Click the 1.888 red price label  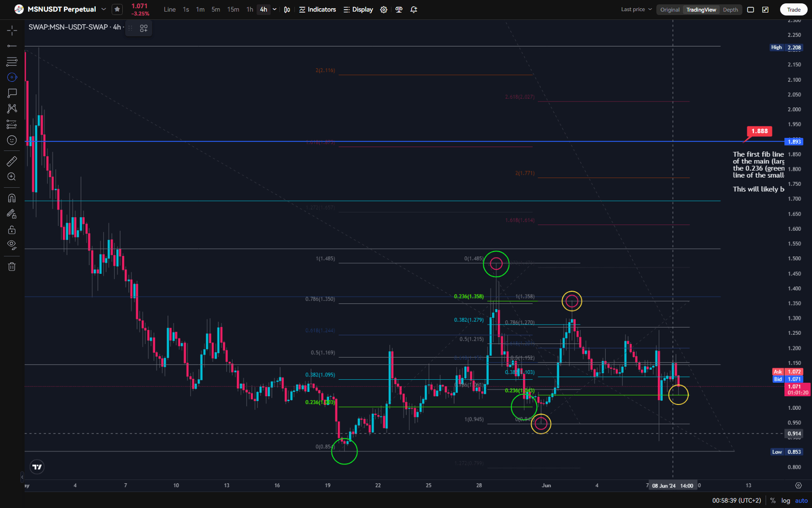pyautogui.click(x=759, y=131)
